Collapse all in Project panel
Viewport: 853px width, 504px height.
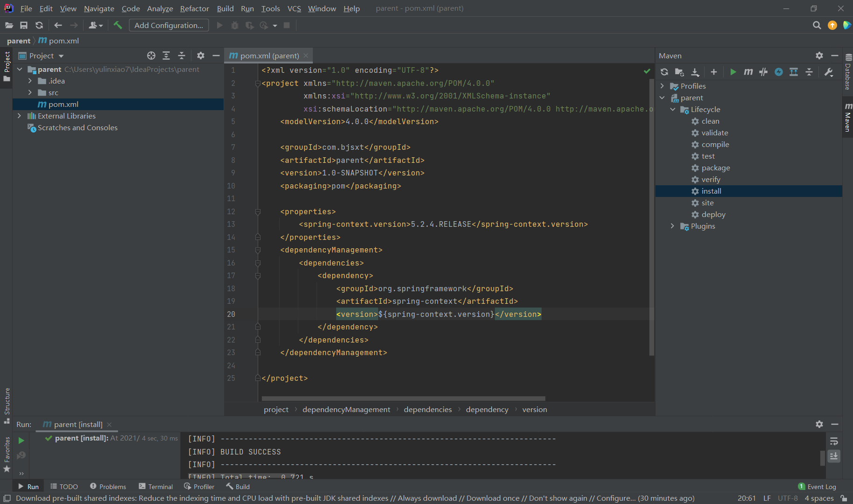182,56
